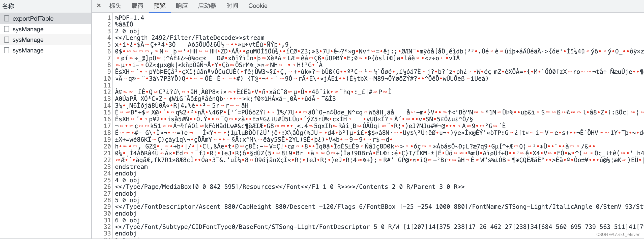
Task: Click the '2 0 obj' line
Action: [x=127, y=31]
